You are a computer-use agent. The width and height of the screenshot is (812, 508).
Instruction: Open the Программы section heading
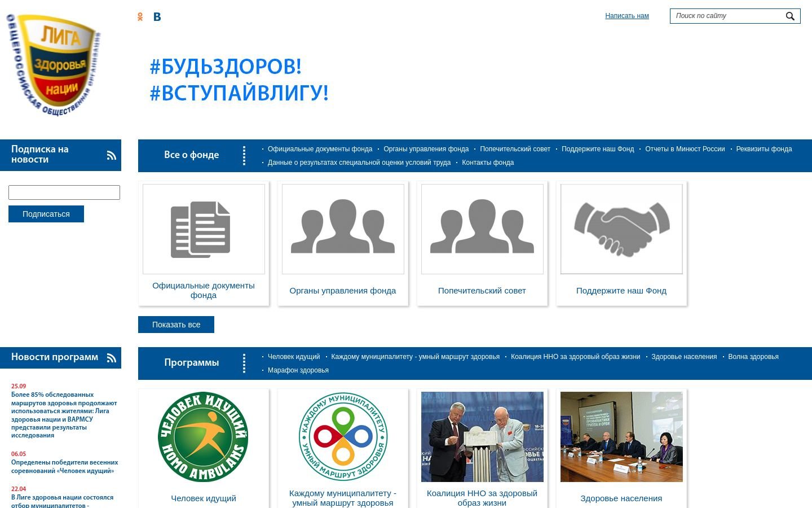191,362
